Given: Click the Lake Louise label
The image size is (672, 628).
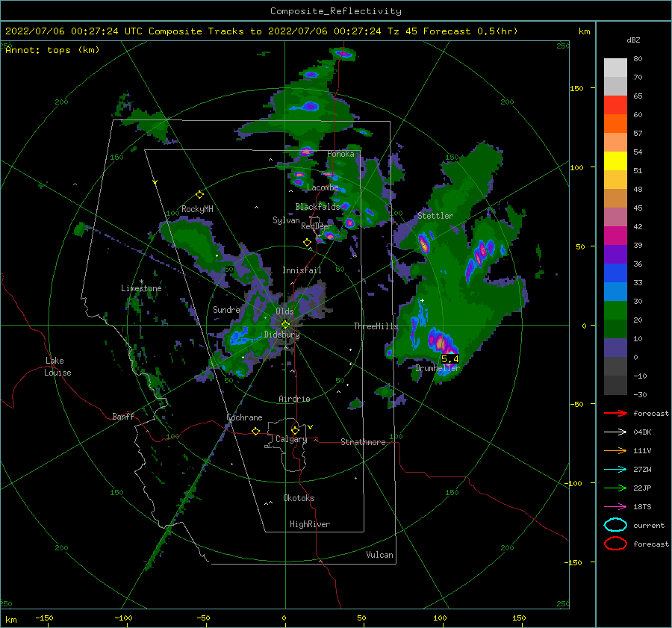Looking at the screenshot, I should 57,367.
